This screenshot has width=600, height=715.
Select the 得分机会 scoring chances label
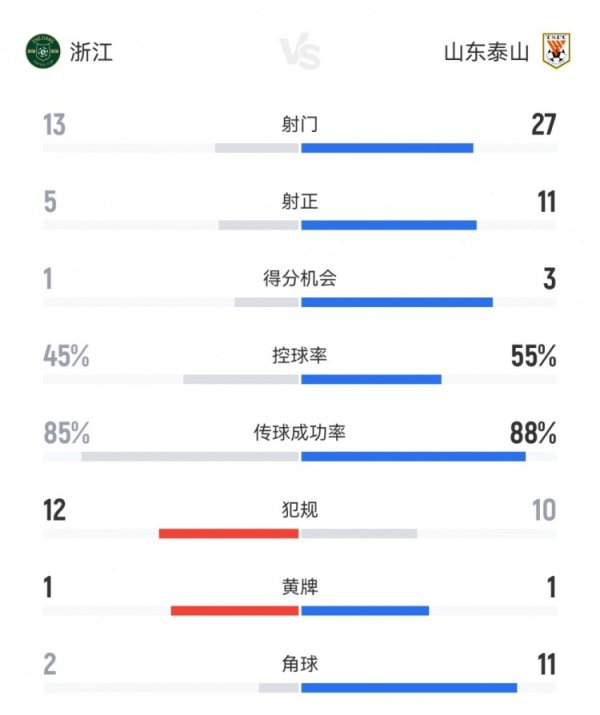[300, 279]
